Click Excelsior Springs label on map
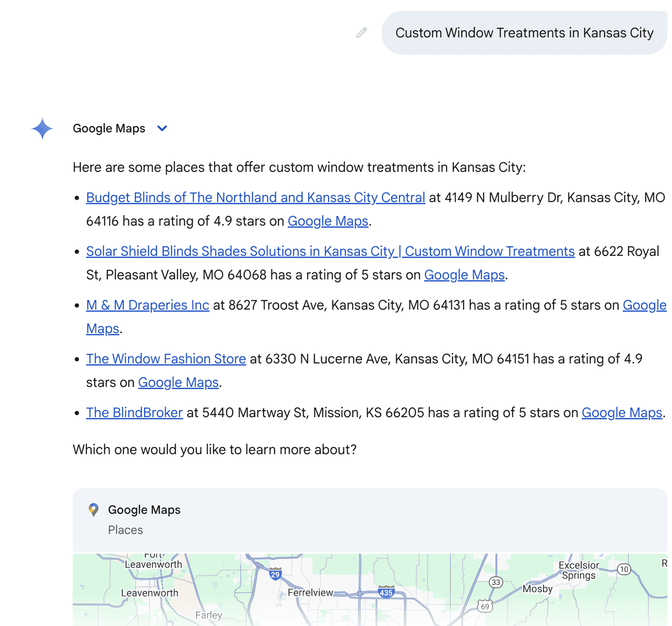This screenshot has height=626, width=672. pos(579,570)
